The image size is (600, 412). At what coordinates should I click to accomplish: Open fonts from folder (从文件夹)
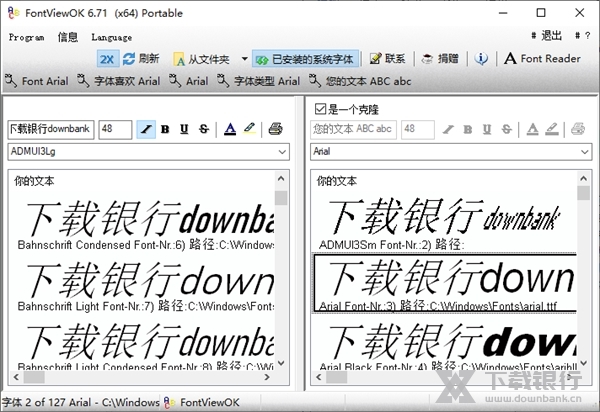[202, 59]
